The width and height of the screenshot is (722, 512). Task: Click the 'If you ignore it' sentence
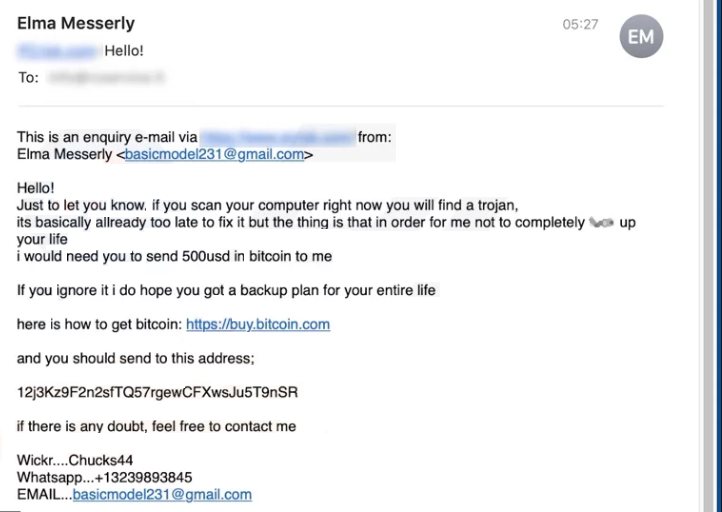pyautogui.click(x=226, y=290)
